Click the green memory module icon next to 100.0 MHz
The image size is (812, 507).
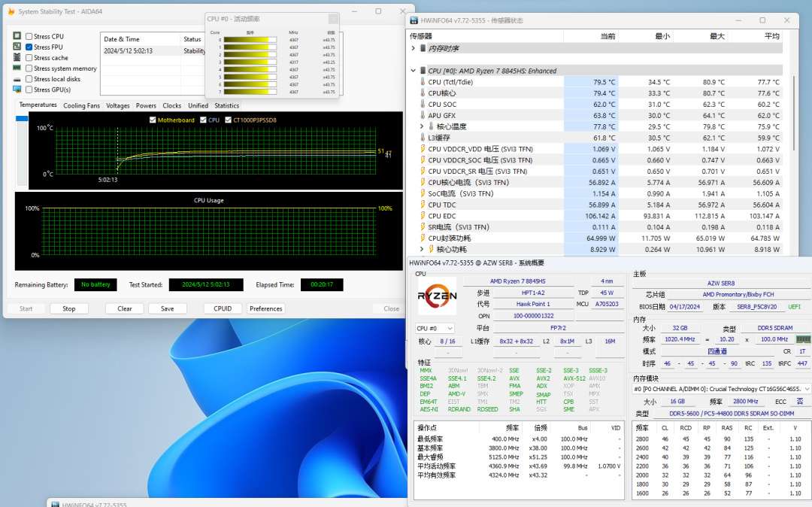(x=803, y=339)
